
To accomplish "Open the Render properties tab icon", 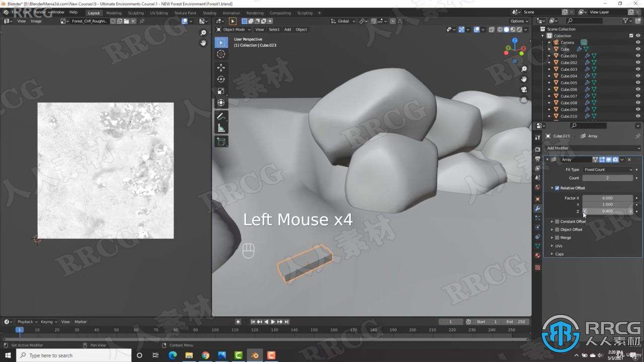I will [537, 149].
